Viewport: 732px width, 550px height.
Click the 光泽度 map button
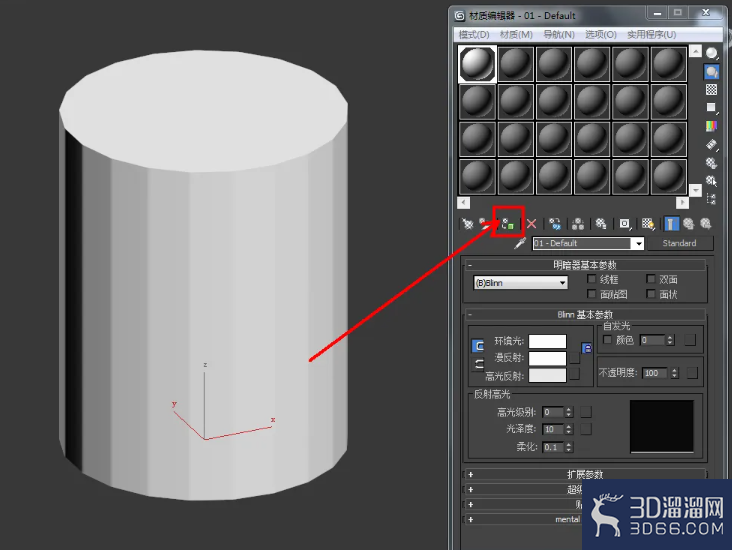click(x=586, y=429)
